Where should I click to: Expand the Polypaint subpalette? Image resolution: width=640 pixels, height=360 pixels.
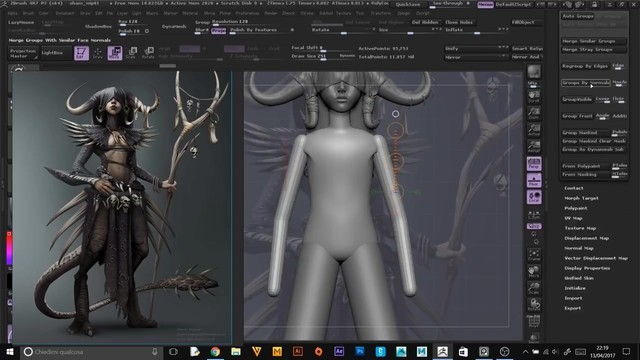[x=576, y=208]
